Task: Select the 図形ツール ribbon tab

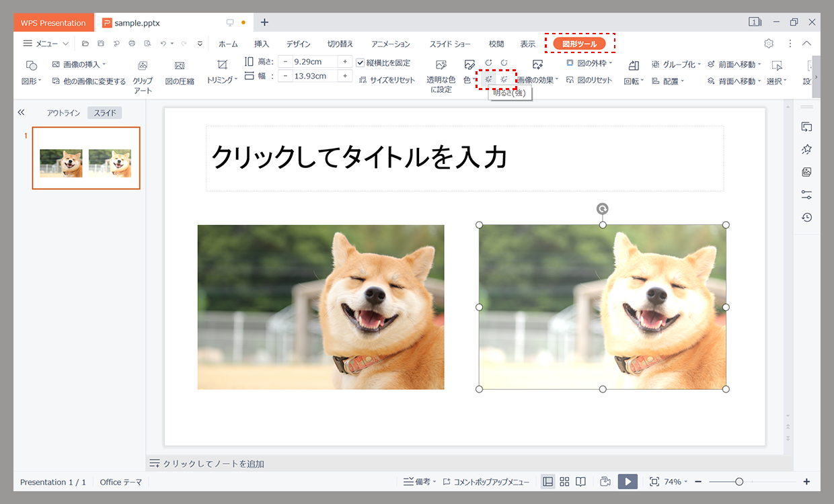Action: coord(579,44)
